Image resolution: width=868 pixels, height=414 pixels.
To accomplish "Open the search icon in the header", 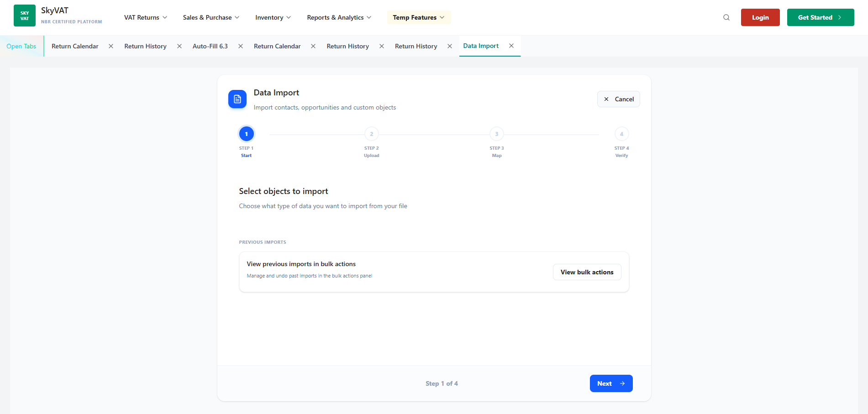I will click(x=726, y=17).
